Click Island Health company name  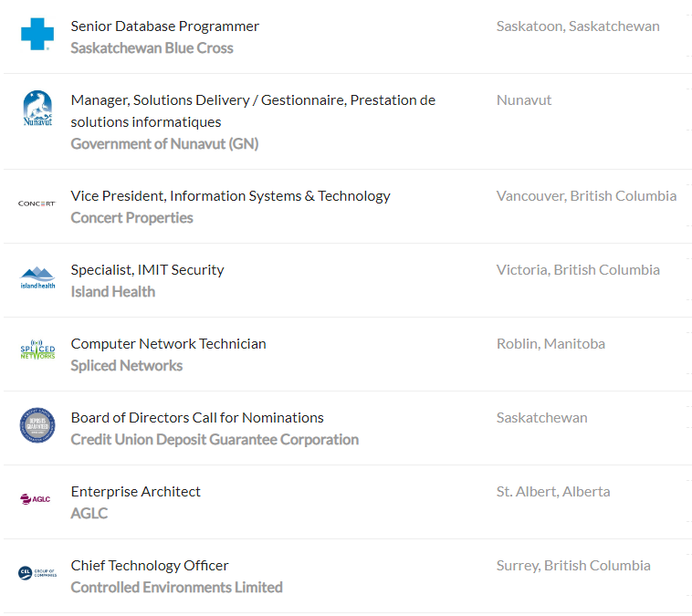[x=112, y=292]
